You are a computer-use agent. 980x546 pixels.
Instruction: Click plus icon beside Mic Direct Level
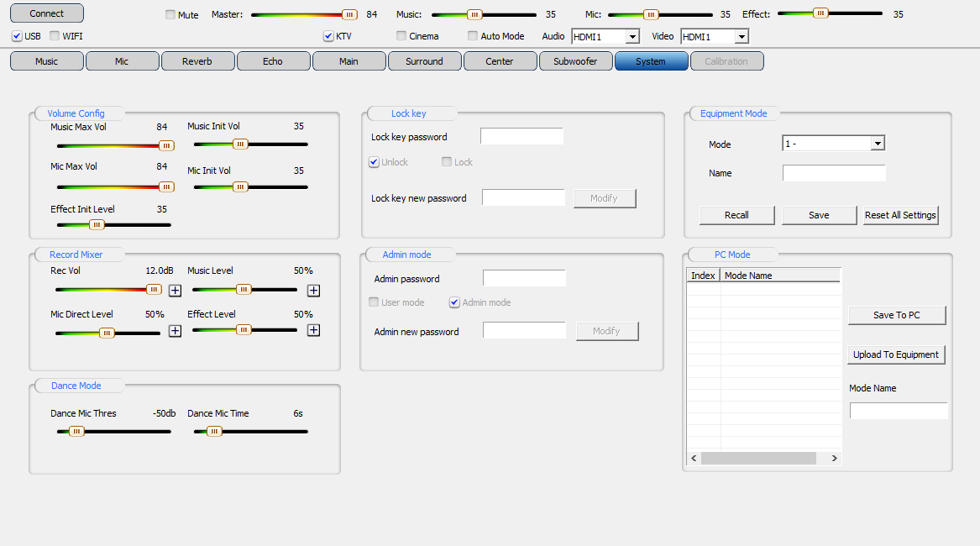175,331
